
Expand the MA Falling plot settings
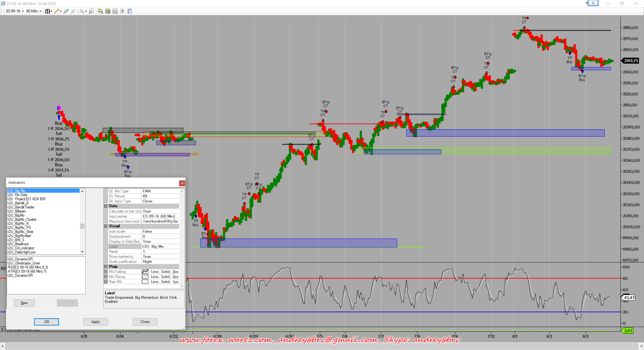pos(106,272)
